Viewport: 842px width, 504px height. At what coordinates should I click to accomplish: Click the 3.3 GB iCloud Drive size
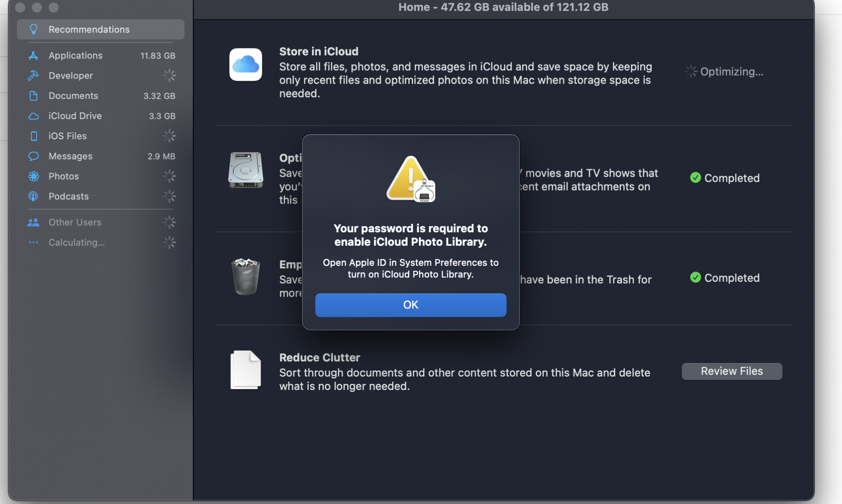tap(162, 116)
